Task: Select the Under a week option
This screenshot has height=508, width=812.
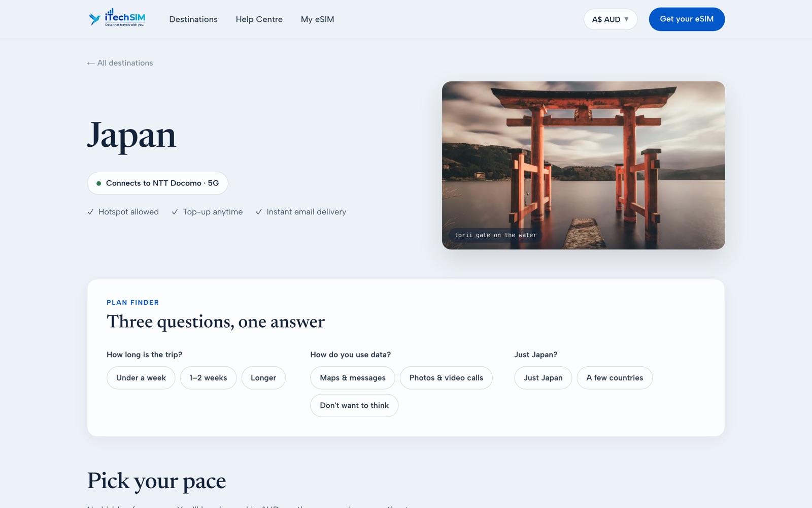Action: (x=141, y=378)
